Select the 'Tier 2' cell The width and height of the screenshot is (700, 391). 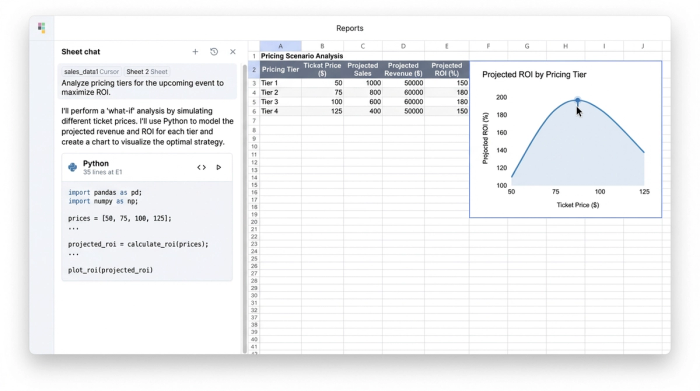[x=280, y=92]
